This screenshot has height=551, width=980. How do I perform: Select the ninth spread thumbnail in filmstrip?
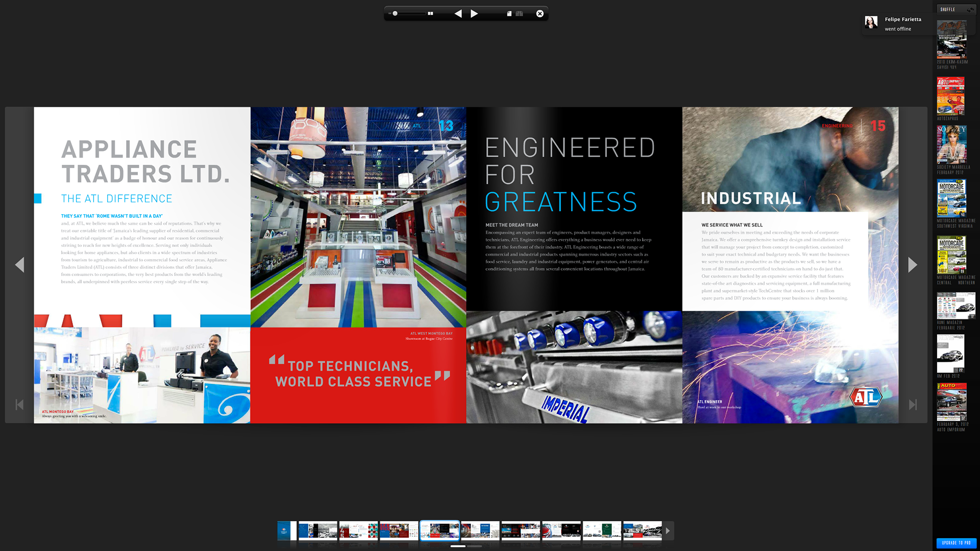click(x=602, y=531)
